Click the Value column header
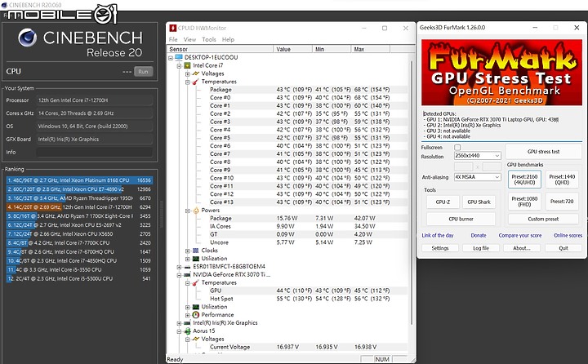This screenshot has height=364, width=588. coord(293,49)
